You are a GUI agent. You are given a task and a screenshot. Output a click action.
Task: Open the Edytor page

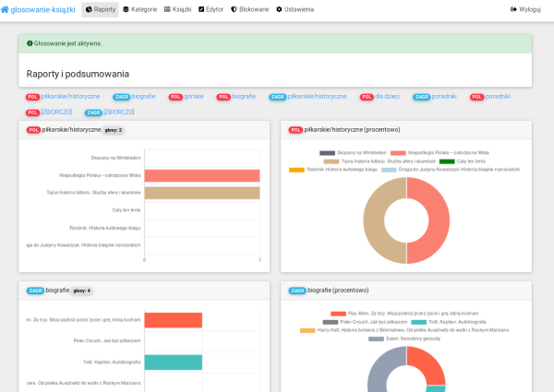point(211,9)
